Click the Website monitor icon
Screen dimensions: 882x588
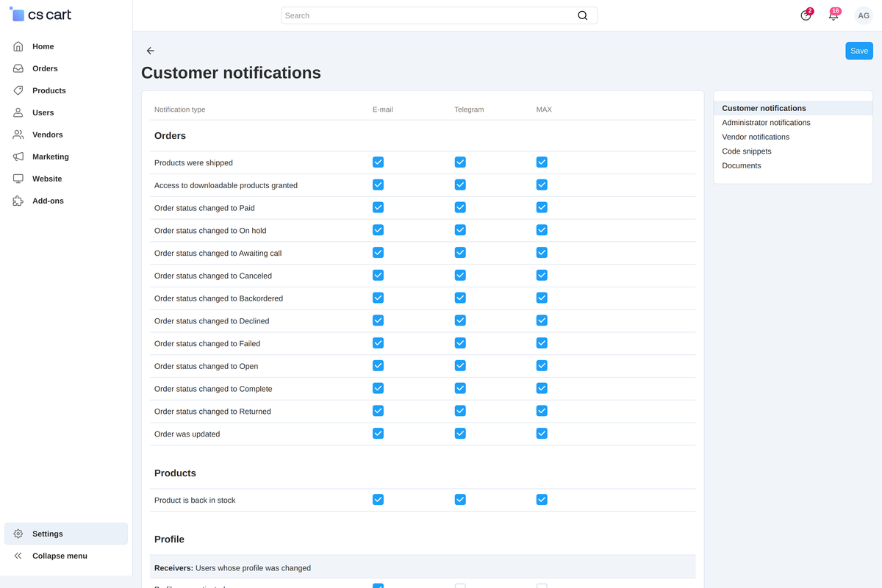click(x=18, y=179)
